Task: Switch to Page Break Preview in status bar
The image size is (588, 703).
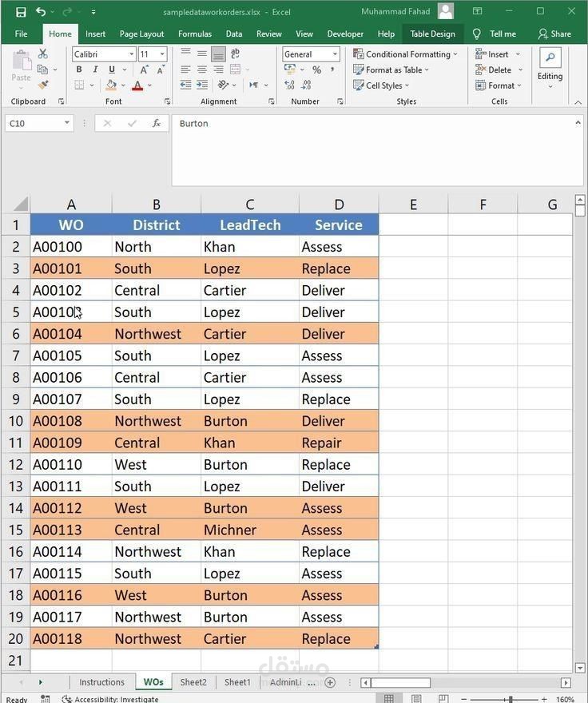Action: click(x=443, y=698)
